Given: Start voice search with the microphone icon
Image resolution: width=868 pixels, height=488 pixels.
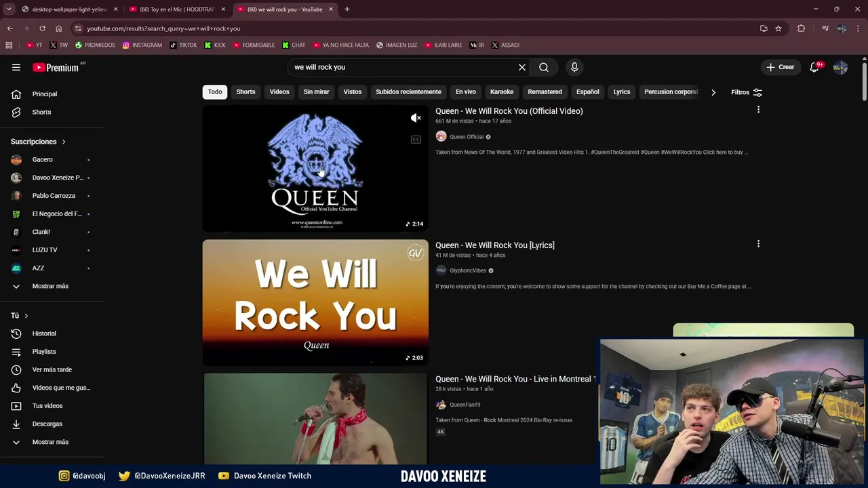Looking at the screenshot, I should (574, 67).
